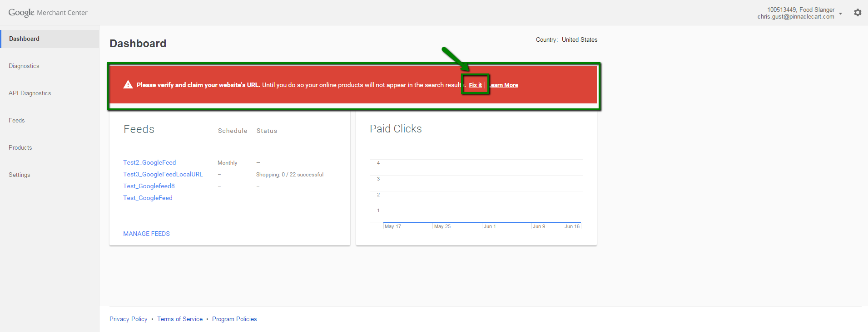Click the Jun 16 chart axis label
Viewport: 868px width, 332px height.
tap(572, 226)
